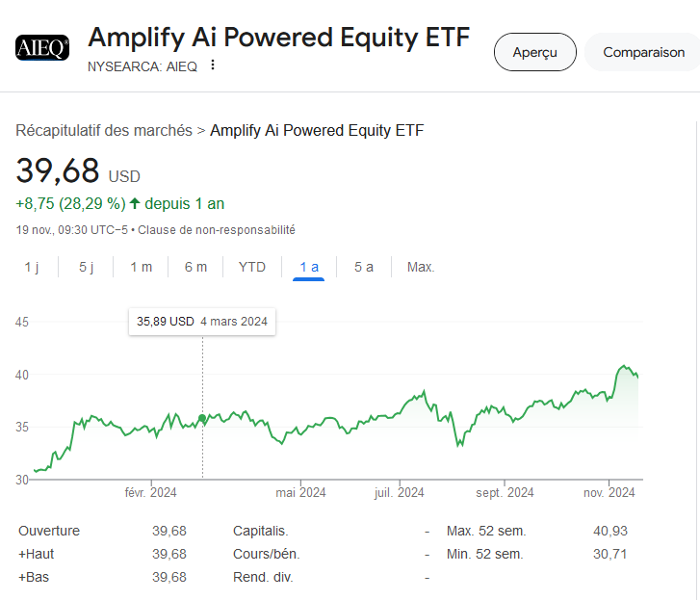Click the 4 mars 2024 price tooltip

[x=202, y=322]
